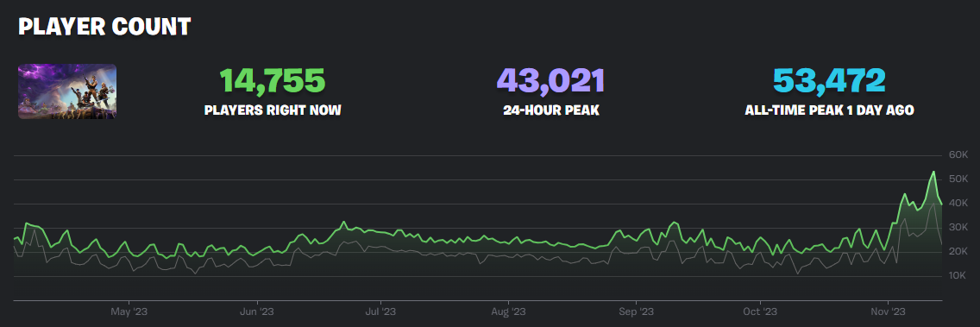Click the 60K y-axis label
The image size is (980, 327).
[x=958, y=155]
